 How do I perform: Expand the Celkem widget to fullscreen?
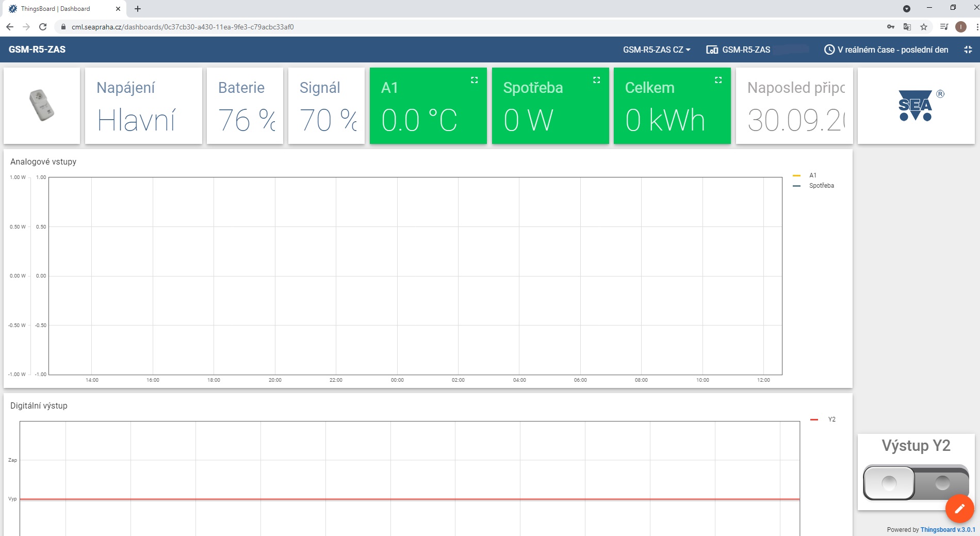pos(718,80)
